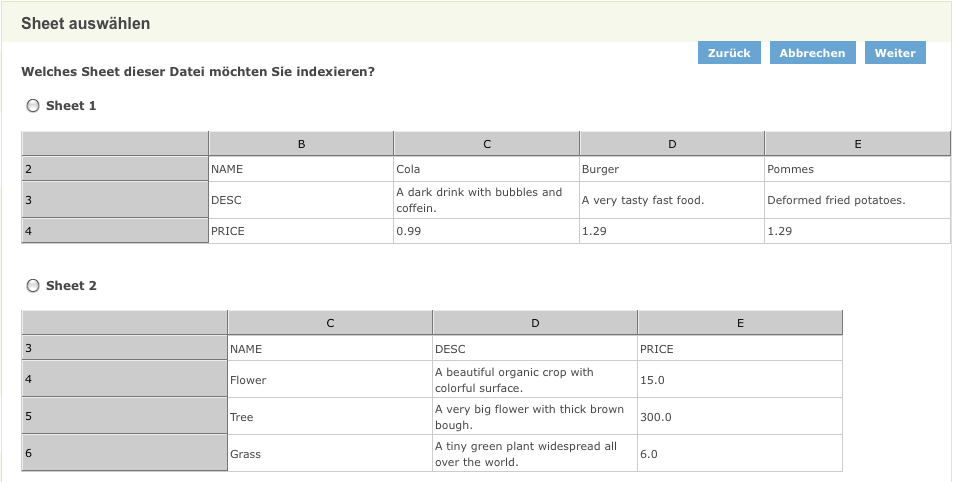Click the Grass cell
The width and height of the screenshot is (956, 482).
(x=330, y=454)
